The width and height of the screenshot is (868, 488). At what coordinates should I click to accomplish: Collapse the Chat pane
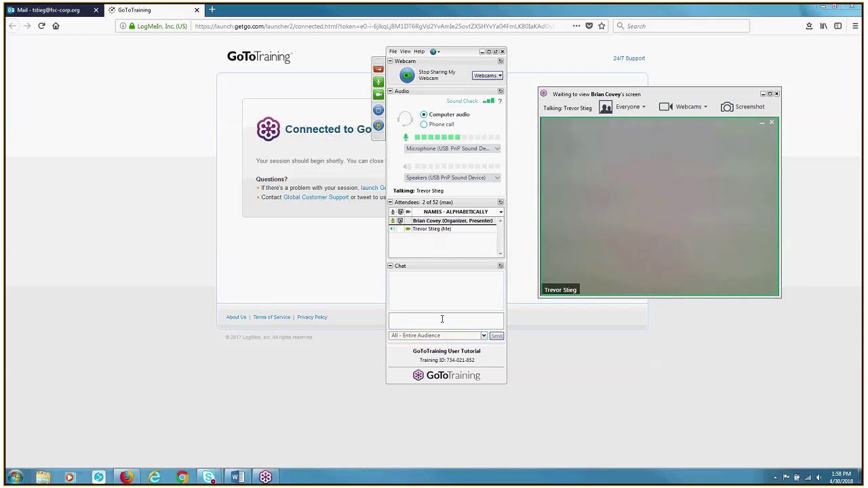390,266
